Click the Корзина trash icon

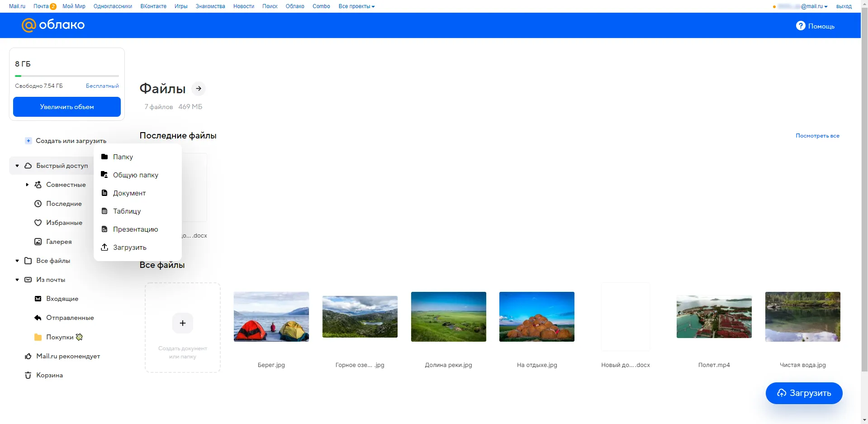[x=28, y=375]
